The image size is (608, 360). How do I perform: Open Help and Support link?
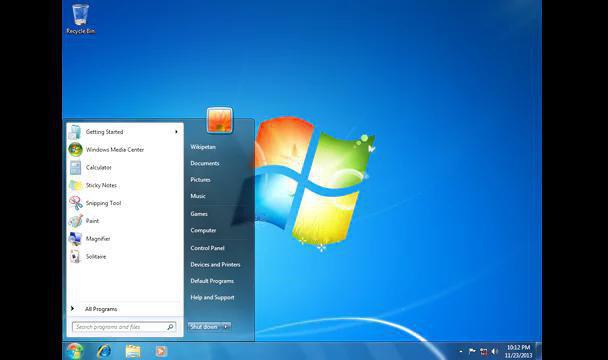[x=212, y=298]
